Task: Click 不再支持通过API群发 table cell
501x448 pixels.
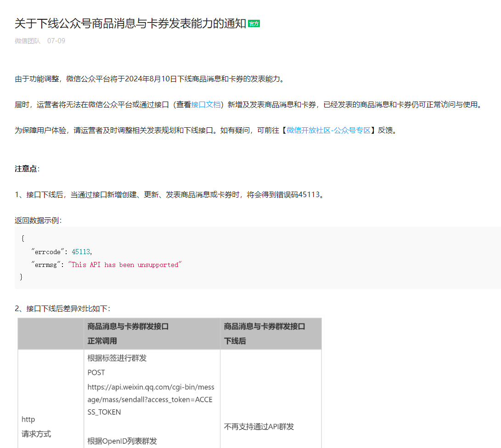Action: coord(259,427)
